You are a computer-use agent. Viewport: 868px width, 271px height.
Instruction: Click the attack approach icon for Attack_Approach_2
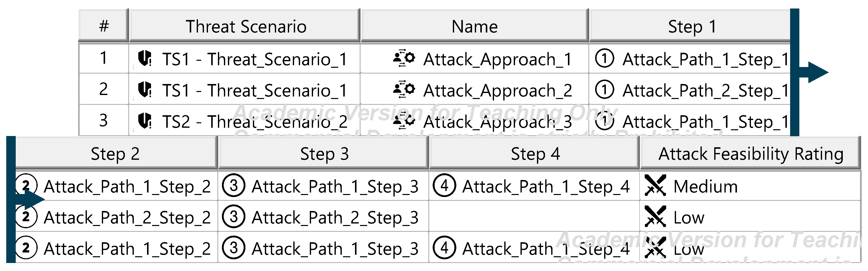(x=404, y=90)
